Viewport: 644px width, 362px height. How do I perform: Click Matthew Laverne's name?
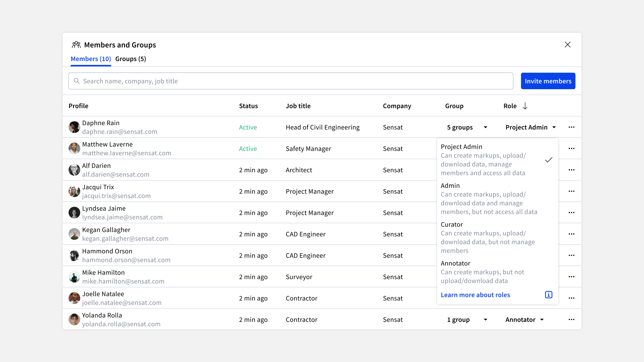click(108, 144)
